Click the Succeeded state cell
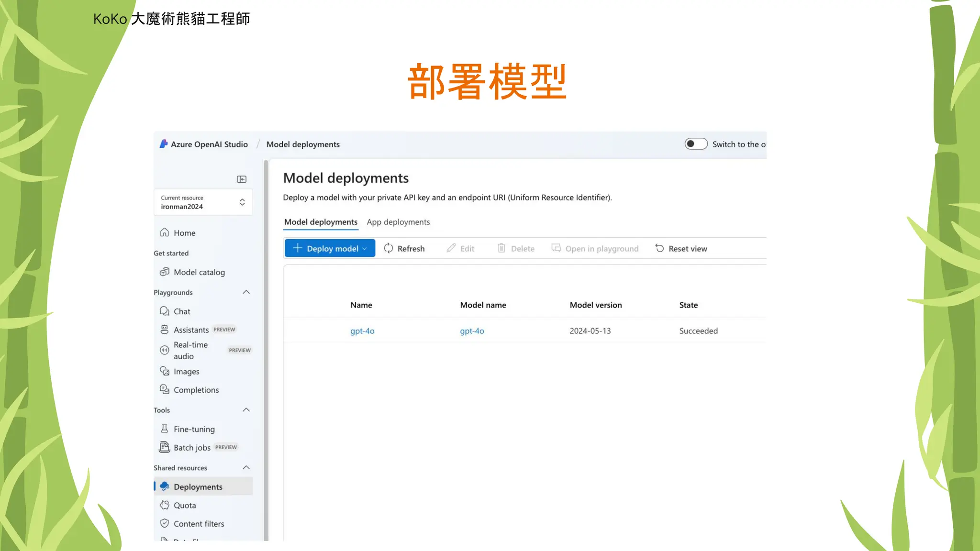 (698, 331)
